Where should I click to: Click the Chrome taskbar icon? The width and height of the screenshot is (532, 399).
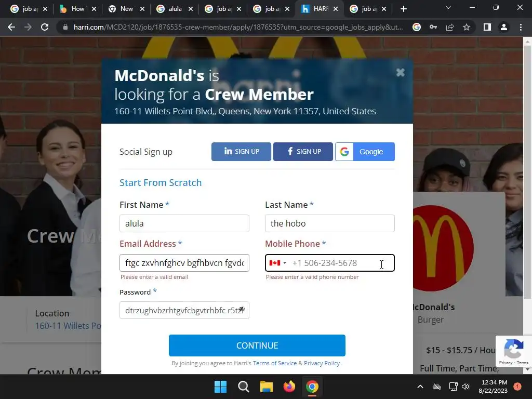(312, 387)
